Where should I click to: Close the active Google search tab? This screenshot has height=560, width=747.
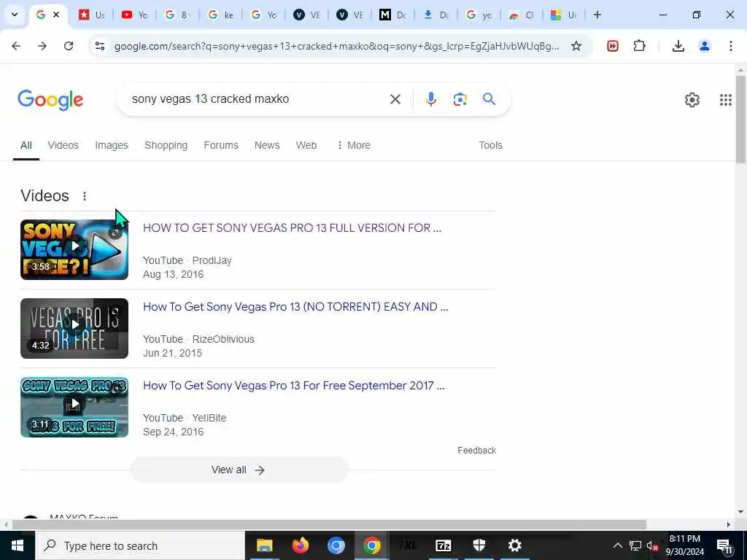pos(55,15)
